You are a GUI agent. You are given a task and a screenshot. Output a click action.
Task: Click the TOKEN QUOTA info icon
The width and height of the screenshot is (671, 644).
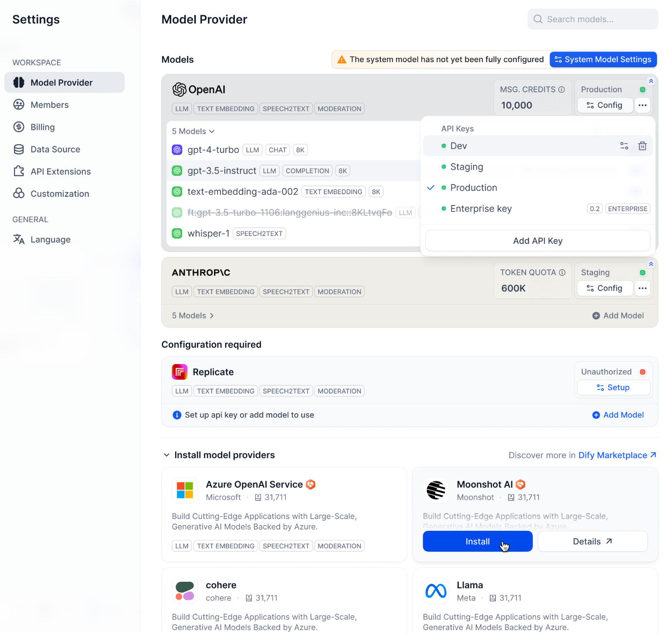(x=562, y=273)
